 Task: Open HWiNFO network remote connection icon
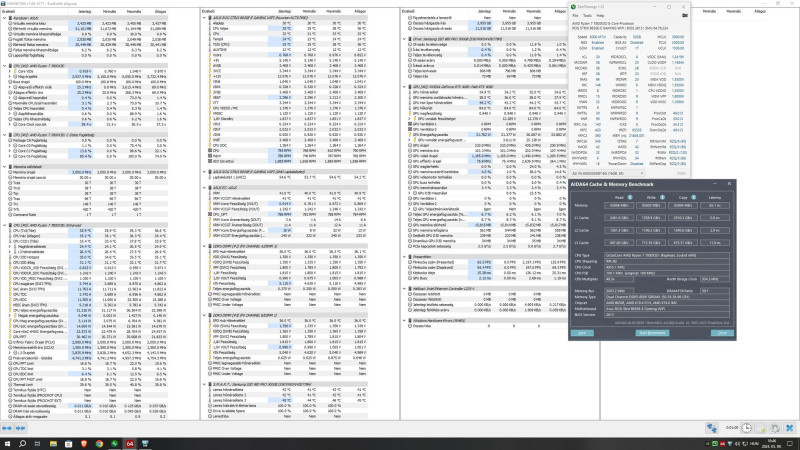pyautogui.click(x=712, y=428)
